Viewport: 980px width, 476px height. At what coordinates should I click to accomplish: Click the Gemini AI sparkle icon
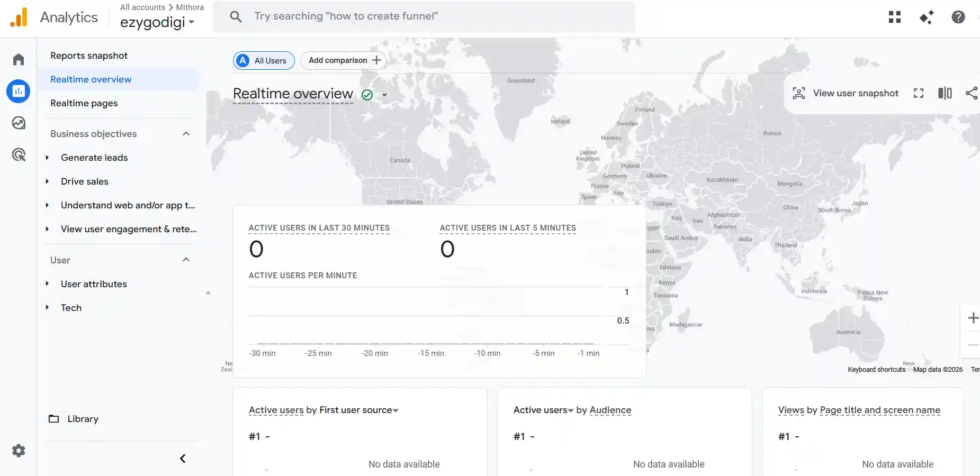pos(927,17)
